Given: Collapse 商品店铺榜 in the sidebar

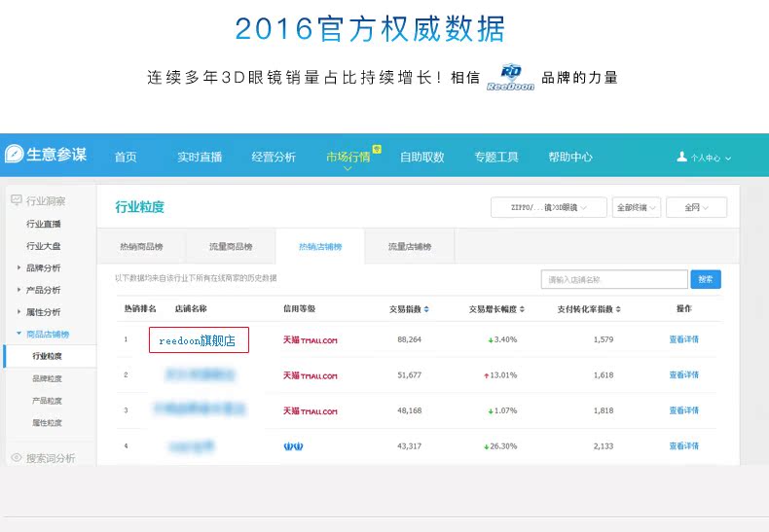Looking at the screenshot, I should point(19,334).
